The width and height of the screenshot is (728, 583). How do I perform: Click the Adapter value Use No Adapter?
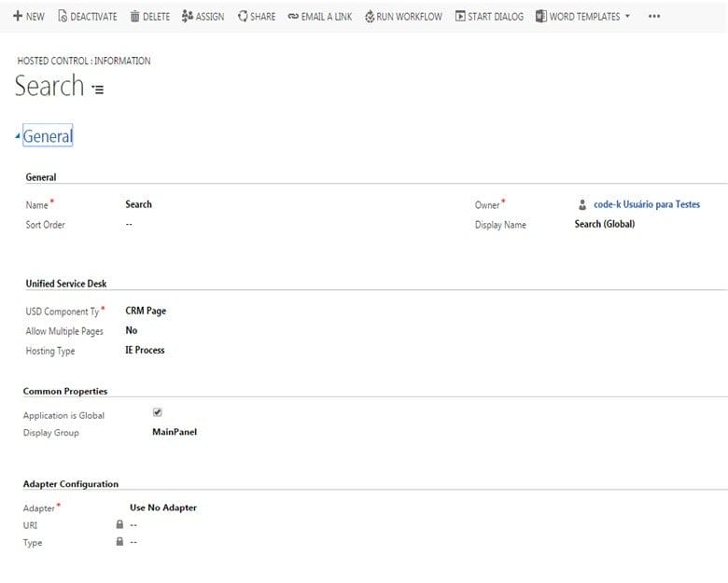163,507
